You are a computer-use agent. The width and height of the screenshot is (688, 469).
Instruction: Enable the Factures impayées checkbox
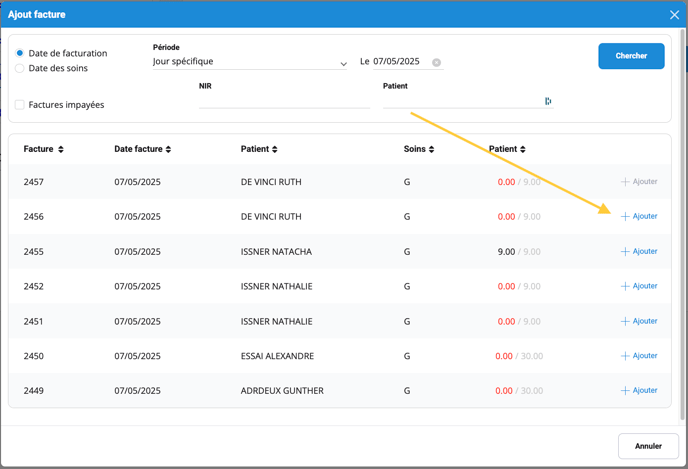click(20, 105)
